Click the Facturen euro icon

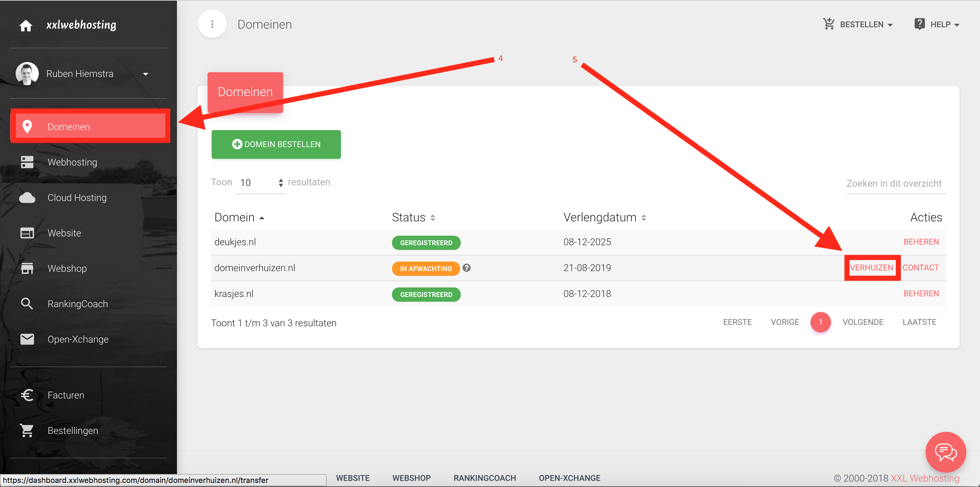(x=27, y=395)
